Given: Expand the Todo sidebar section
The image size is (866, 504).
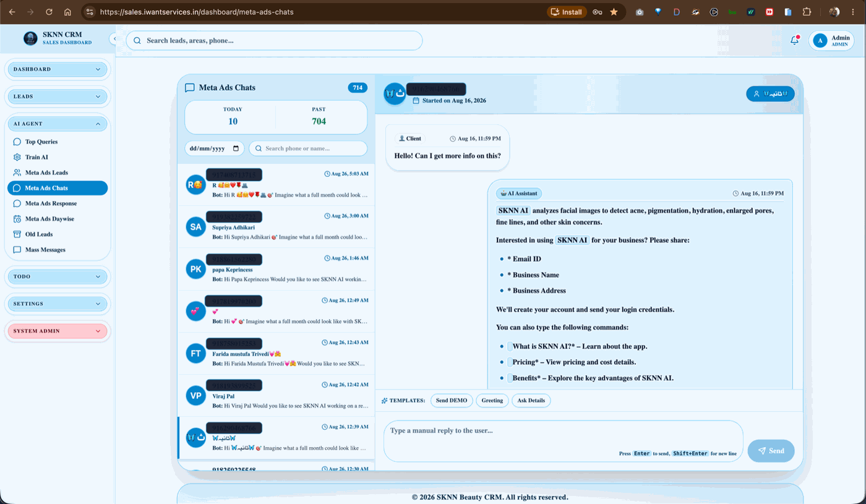Looking at the screenshot, I should coord(57,276).
